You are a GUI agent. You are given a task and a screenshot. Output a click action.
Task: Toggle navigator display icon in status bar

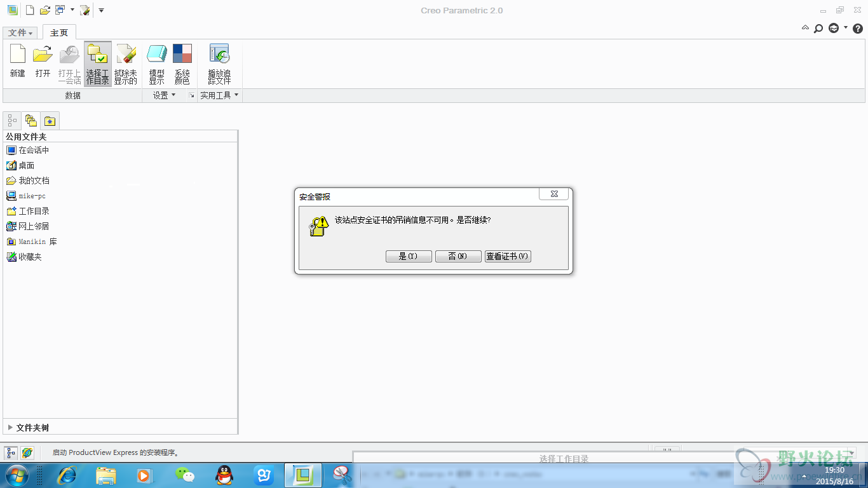point(11,453)
